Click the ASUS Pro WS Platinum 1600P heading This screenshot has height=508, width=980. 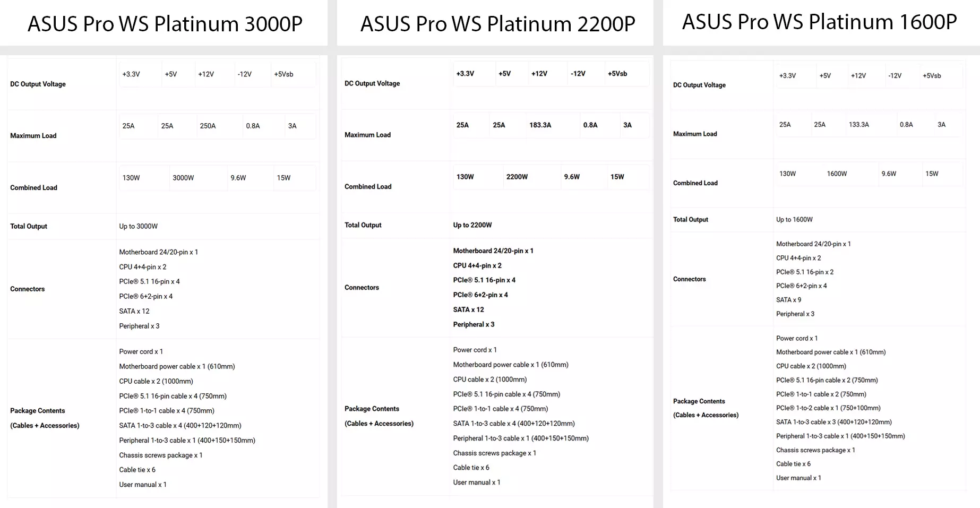[x=819, y=22]
